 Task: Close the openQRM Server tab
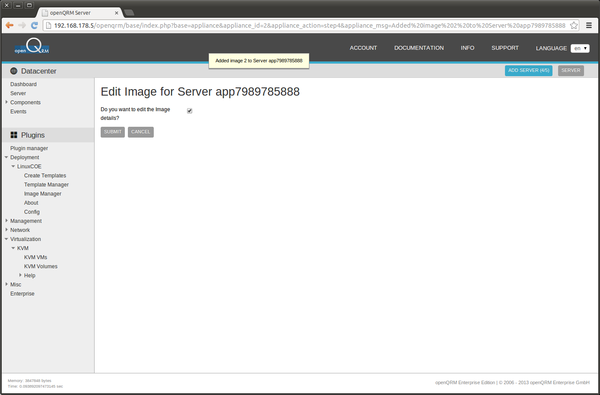(x=116, y=13)
